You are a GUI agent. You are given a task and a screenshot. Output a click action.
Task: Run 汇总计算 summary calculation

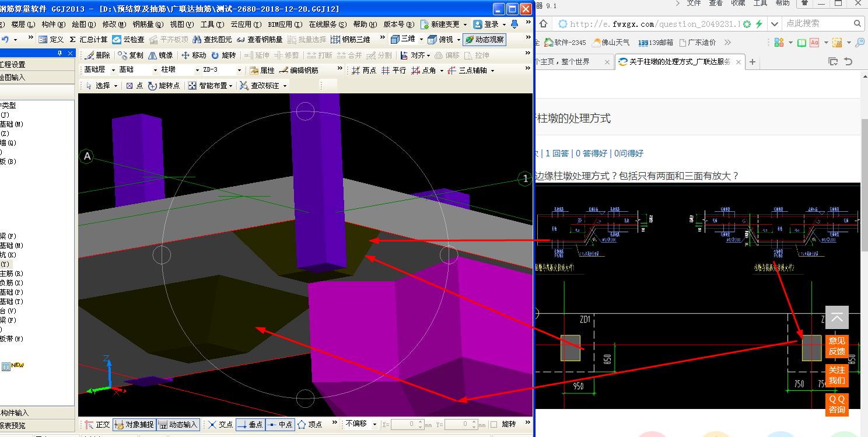[88, 40]
